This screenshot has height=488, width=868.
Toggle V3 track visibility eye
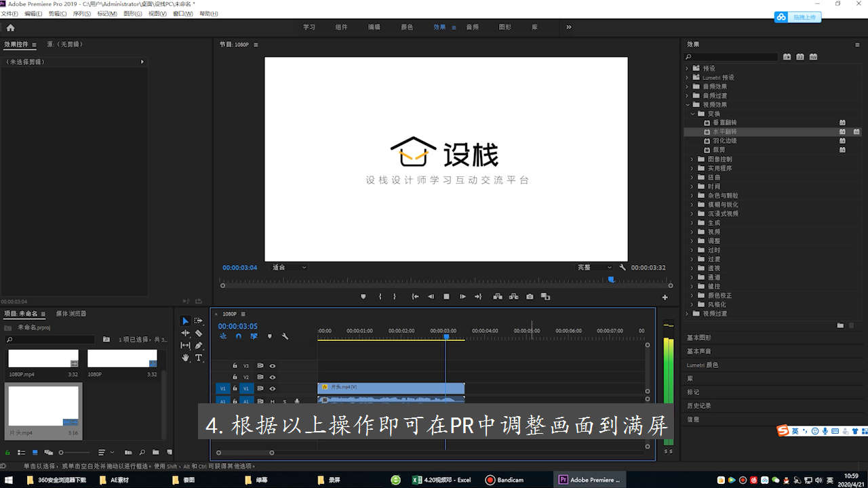coord(273,366)
